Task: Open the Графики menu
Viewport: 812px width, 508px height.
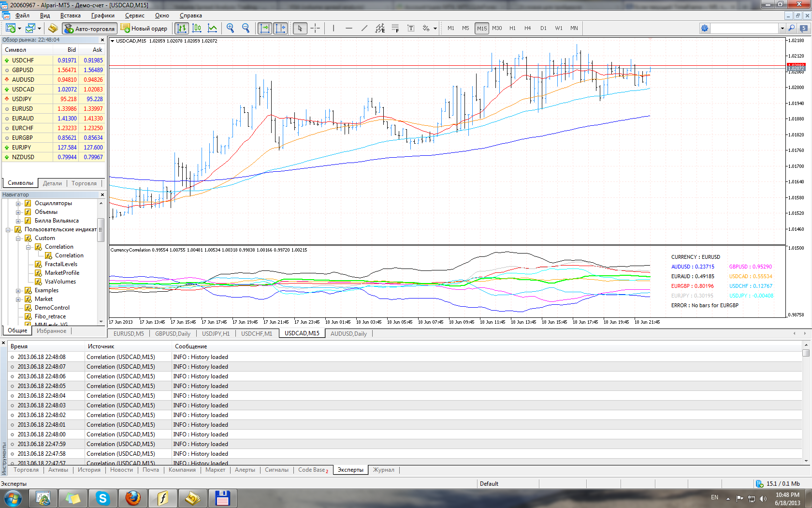Action: (103, 15)
